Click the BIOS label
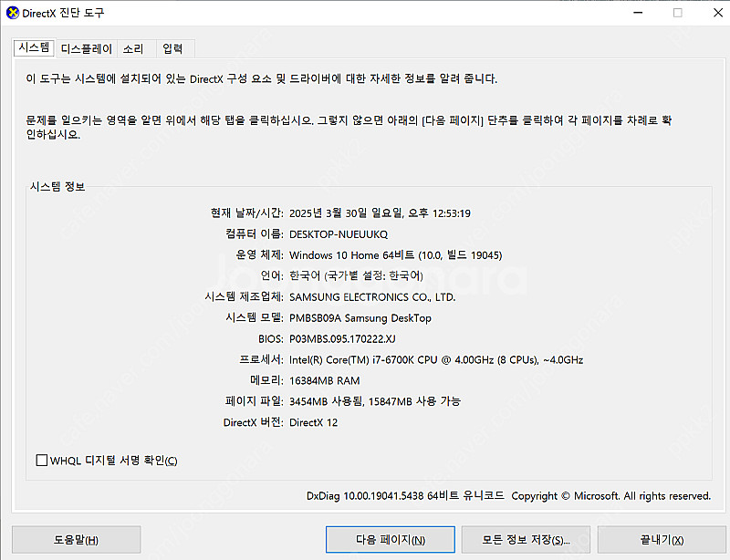730x560 pixels. click(x=271, y=339)
